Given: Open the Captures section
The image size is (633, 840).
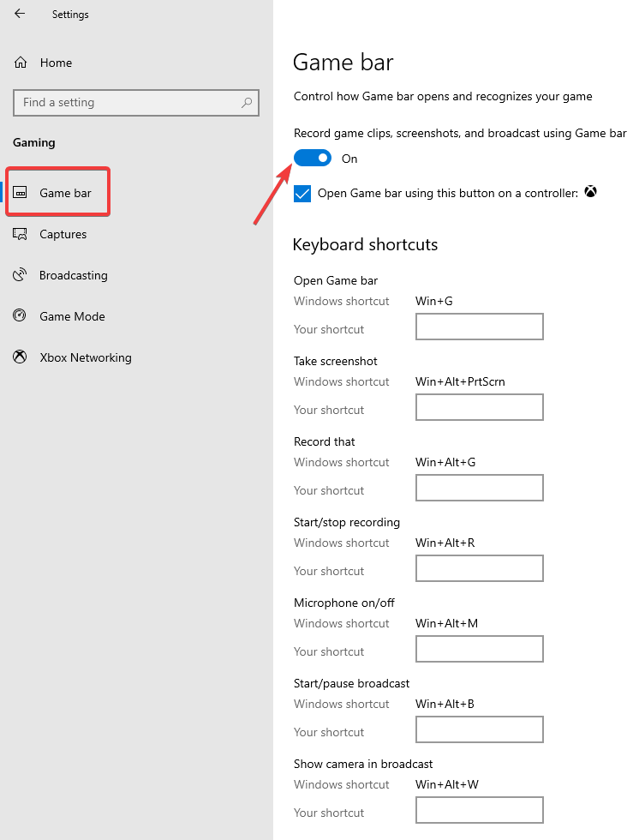Looking at the screenshot, I should pyautogui.click(x=63, y=234).
